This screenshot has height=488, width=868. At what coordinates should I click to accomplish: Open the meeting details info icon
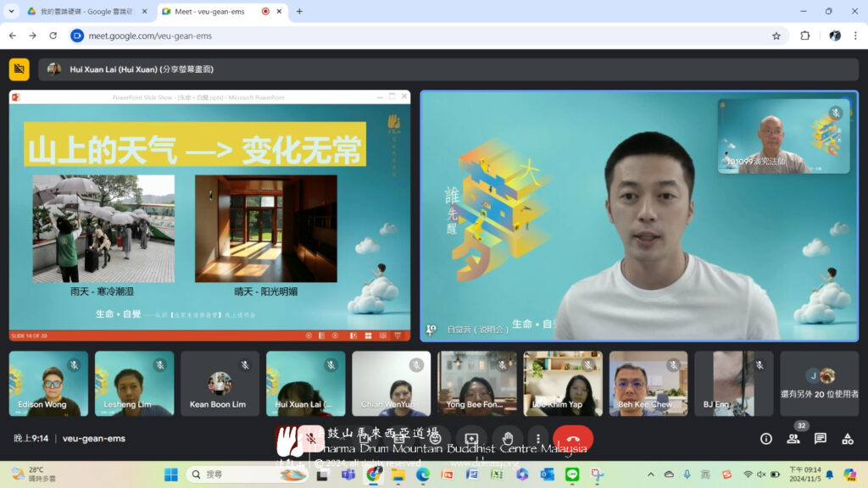[x=765, y=439]
